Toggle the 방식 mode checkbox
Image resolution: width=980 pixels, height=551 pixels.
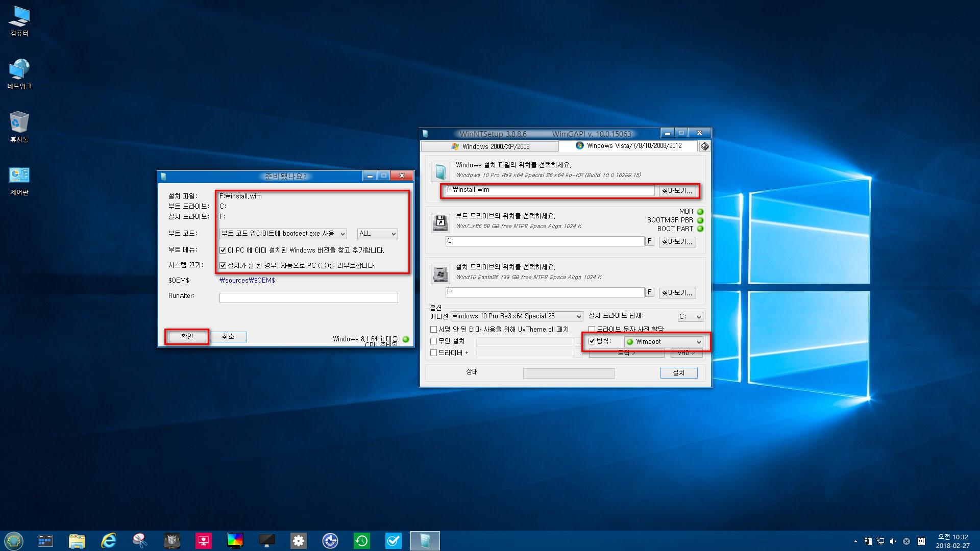[592, 341]
